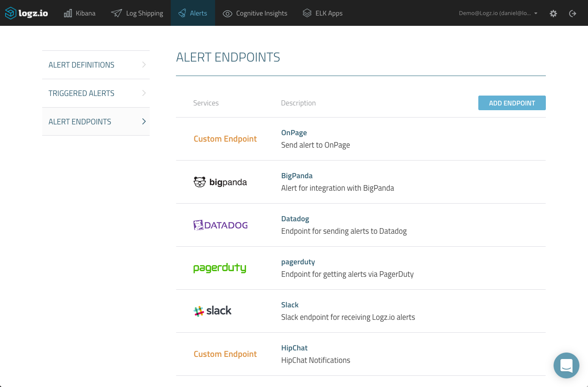Open the BigPanda endpoint link
This screenshot has width=588, height=387.
pos(297,176)
